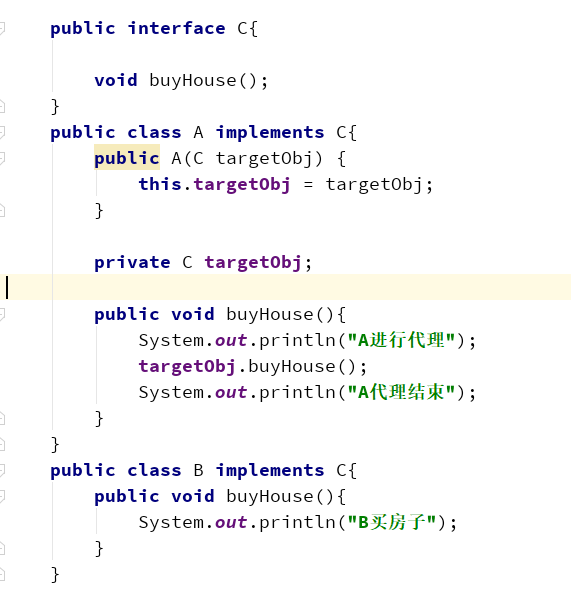The image size is (571, 601).
Task: Click the string "B买房子"
Action: (x=392, y=522)
